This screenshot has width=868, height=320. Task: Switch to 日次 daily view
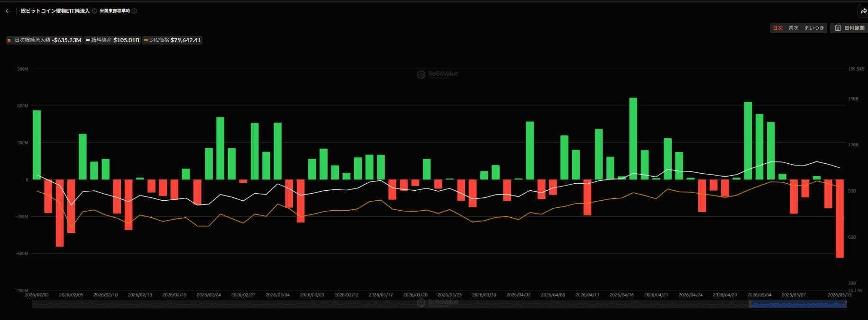tap(778, 28)
